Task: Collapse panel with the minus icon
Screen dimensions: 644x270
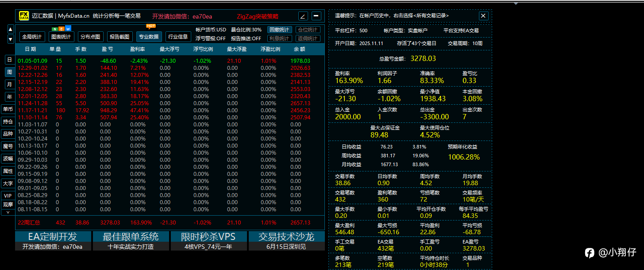Action: point(316,16)
